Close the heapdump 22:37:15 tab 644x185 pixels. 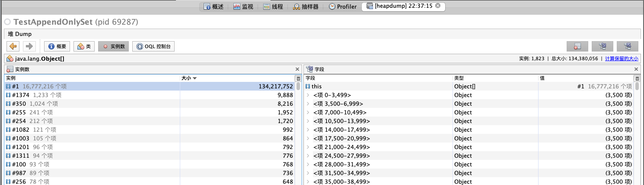click(x=438, y=6)
